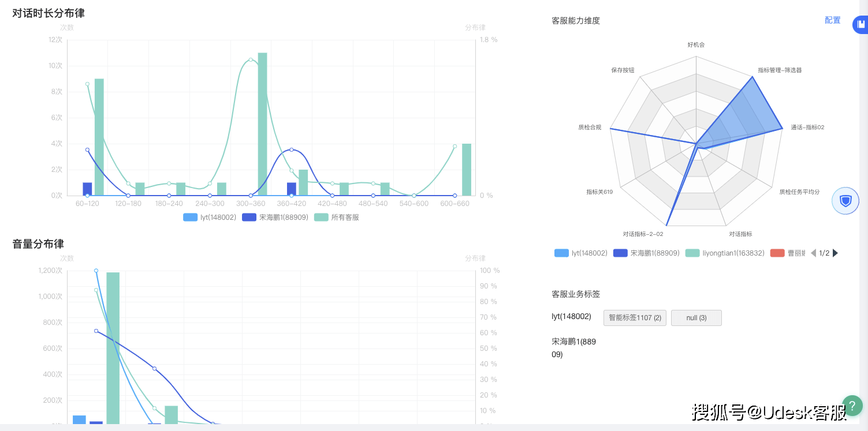The width and height of the screenshot is (868, 431).
Task: Go to previous radar legend page arrow
Action: pos(813,253)
